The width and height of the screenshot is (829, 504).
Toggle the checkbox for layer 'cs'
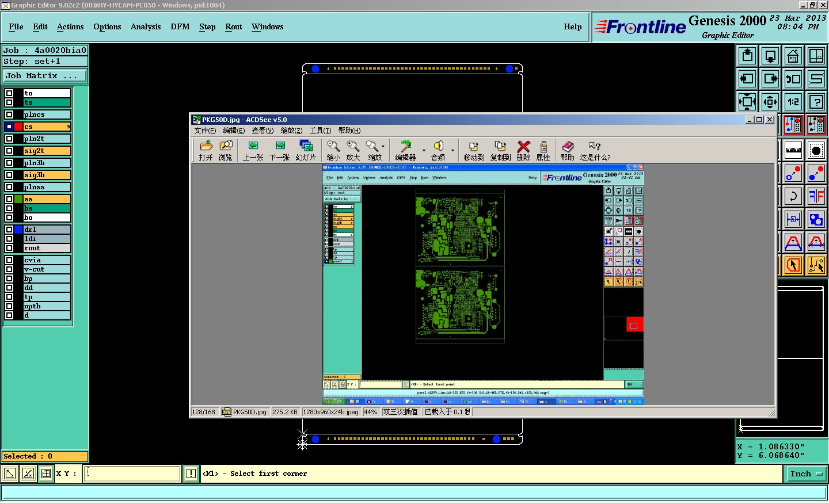pos(9,127)
